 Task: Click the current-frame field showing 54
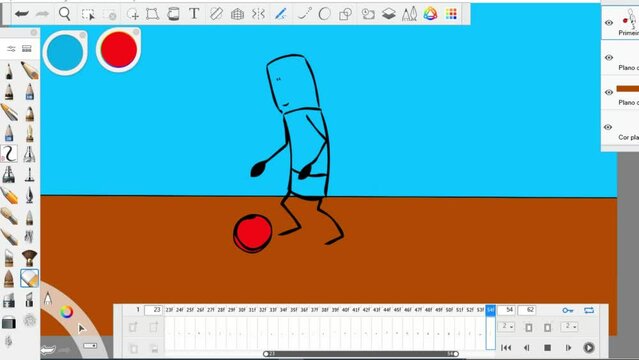coord(506,310)
